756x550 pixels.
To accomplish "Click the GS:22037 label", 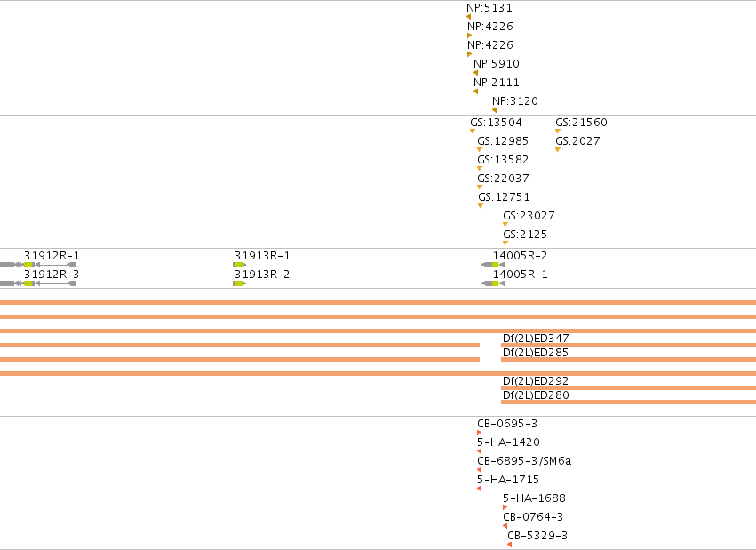I will click(504, 179).
